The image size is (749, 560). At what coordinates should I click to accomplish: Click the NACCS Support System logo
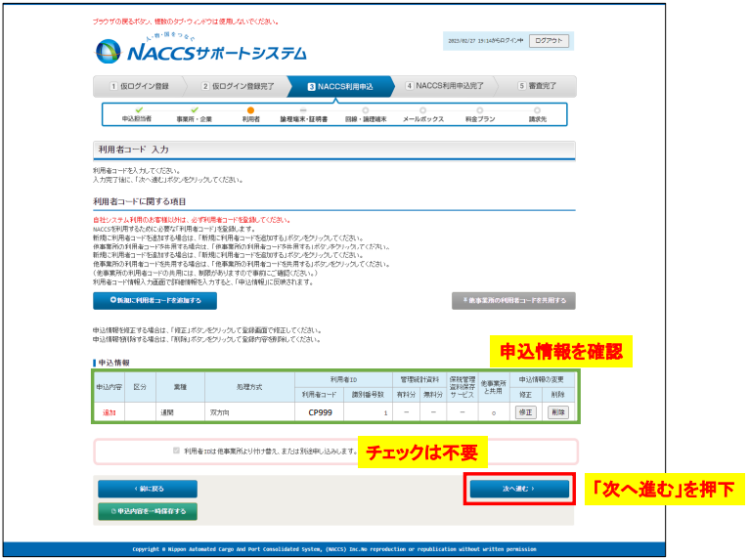(201, 51)
